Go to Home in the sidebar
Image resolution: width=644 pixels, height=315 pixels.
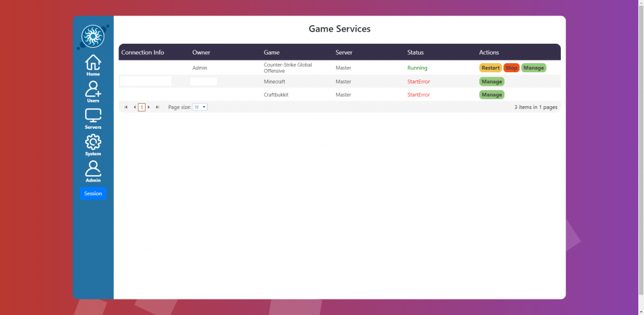pyautogui.click(x=93, y=65)
